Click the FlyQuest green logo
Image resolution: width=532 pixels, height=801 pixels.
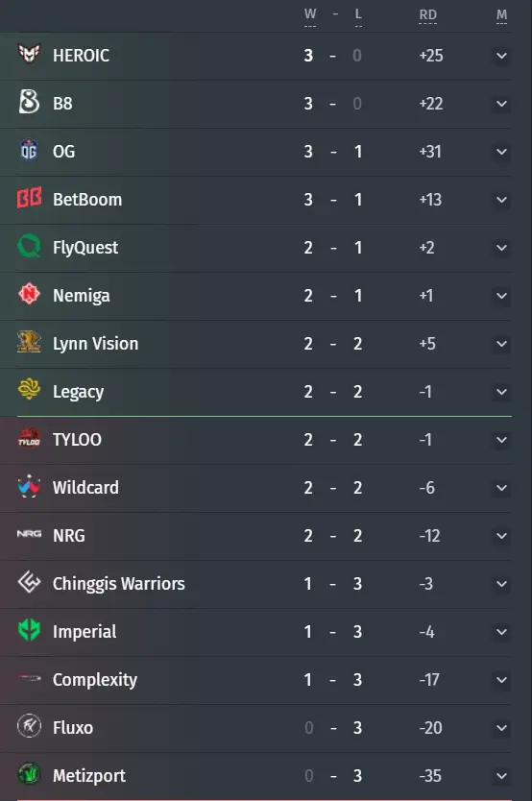pyautogui.click(x=29, y=246)
